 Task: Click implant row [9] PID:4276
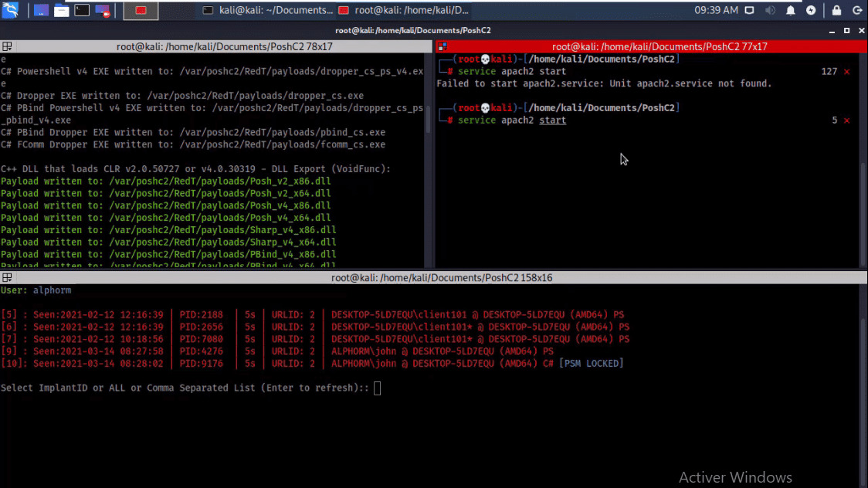276,351
